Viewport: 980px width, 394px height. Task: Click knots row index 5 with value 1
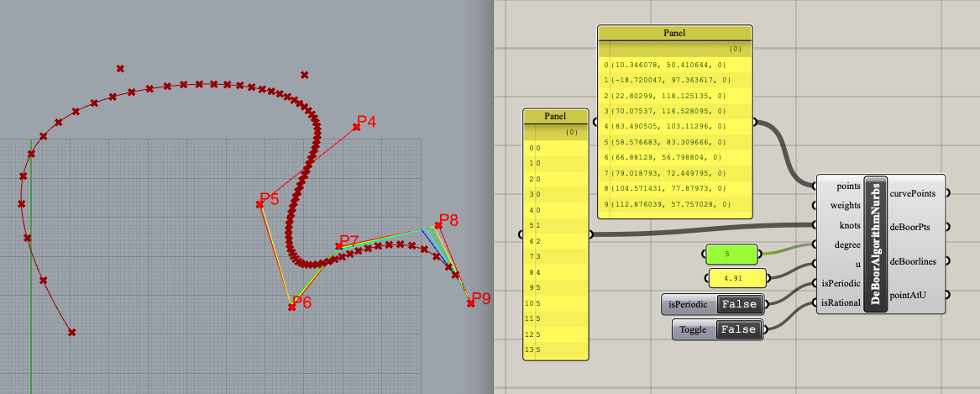(x=556, y=225)
